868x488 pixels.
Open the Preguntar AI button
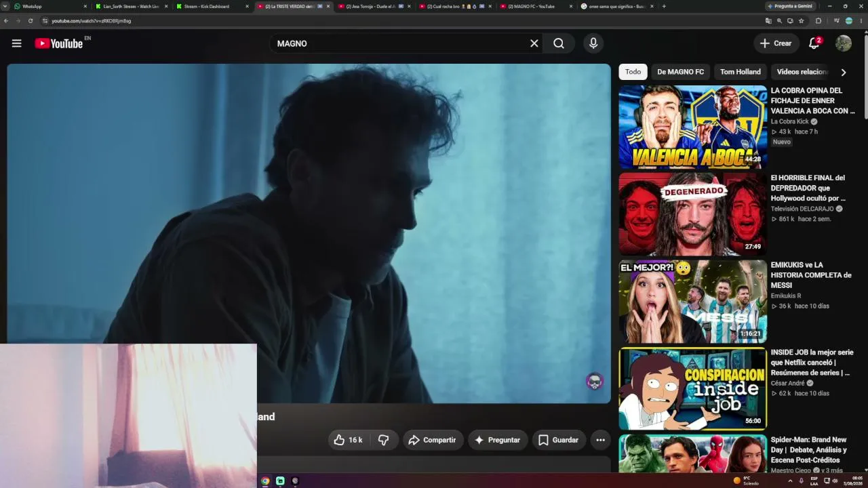[x=497, y=440]
